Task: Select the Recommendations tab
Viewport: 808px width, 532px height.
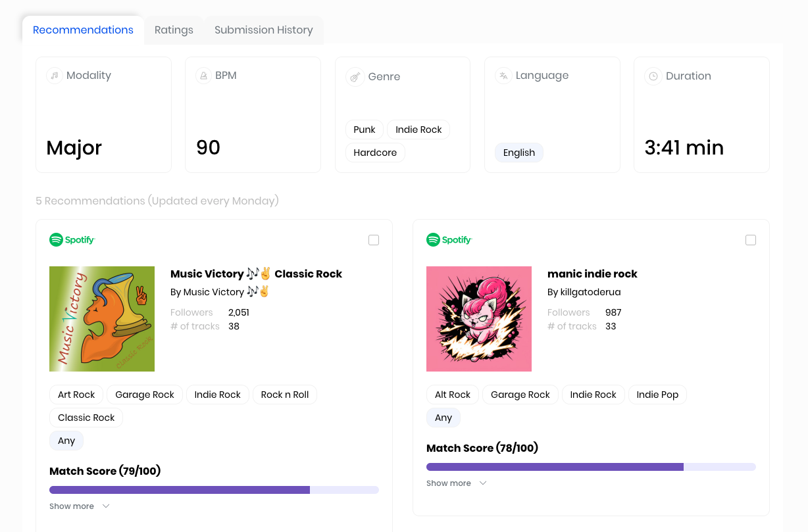Action: [83, 30]
